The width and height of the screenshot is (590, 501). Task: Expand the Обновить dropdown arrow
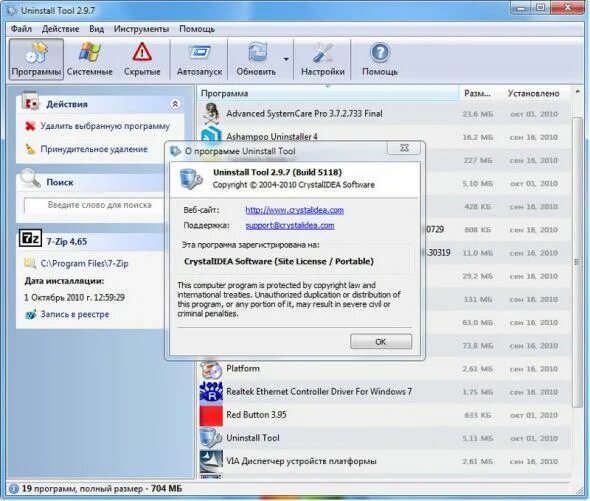pyautogui.click(x=286, y=59)
